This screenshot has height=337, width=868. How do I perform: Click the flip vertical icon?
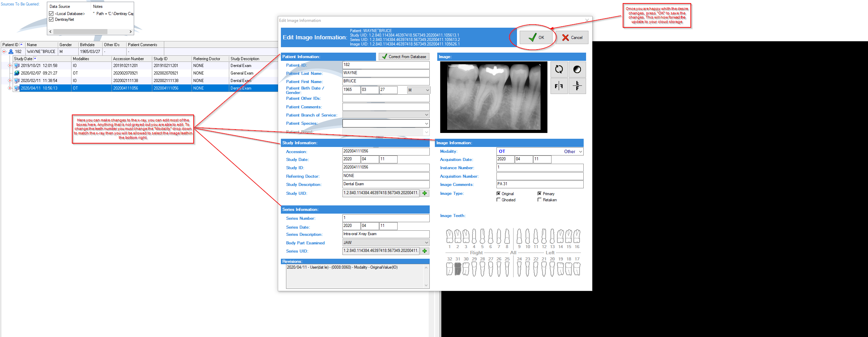pyautogui.click(x=577, y=86)
